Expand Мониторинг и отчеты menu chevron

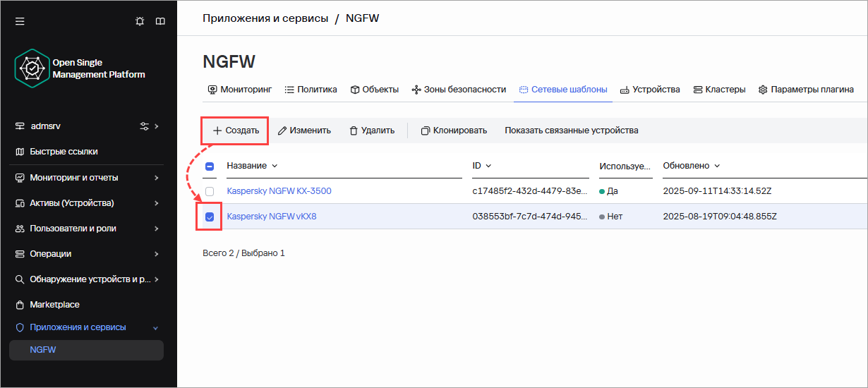tap(157, 178)
